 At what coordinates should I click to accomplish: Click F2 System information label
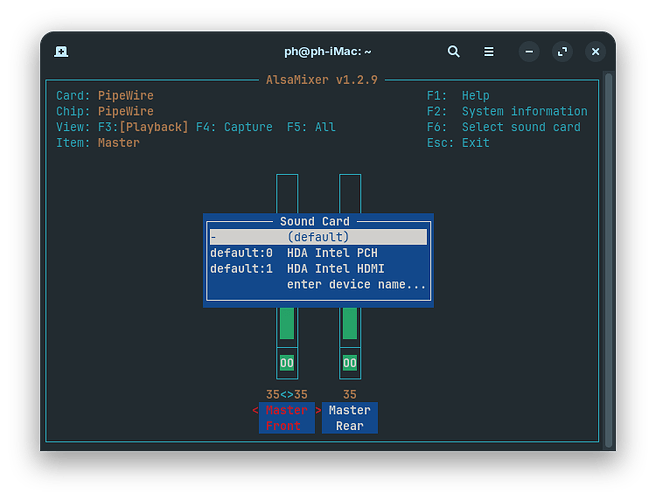507,111
